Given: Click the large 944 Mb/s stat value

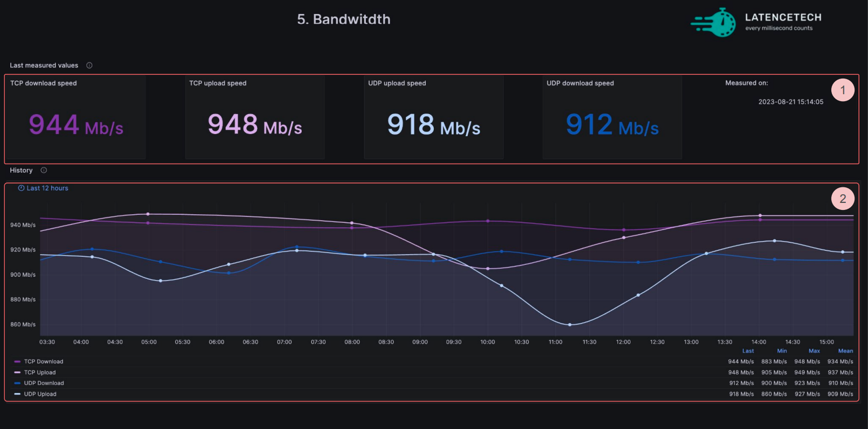Looking at the screenshot, I should 76,125.
